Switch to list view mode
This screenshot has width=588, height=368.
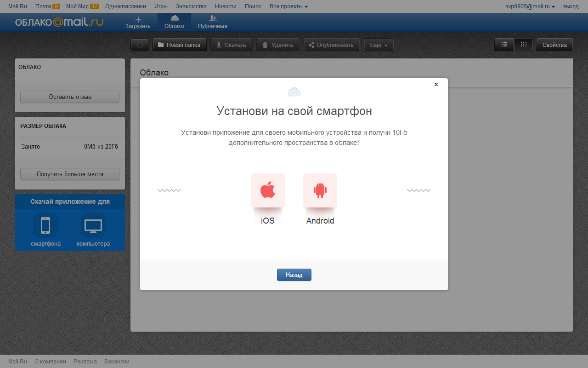tap(504, 45)
